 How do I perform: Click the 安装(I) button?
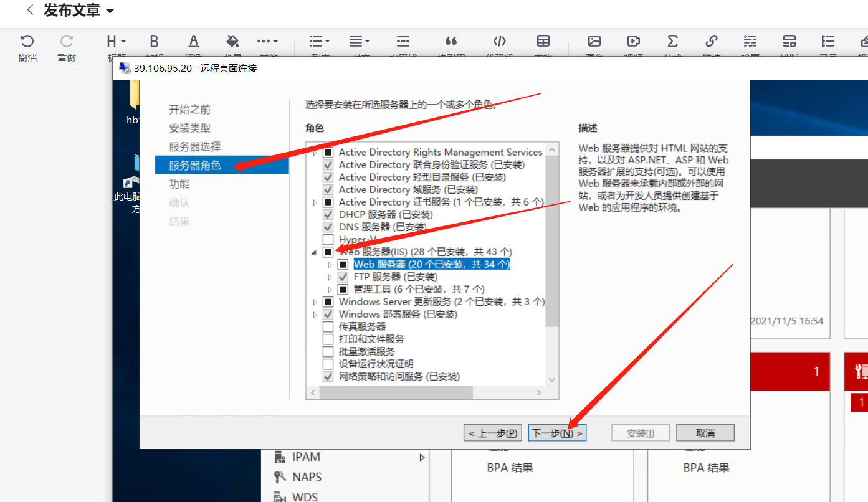pyautogui.click(x=641, y=433)
